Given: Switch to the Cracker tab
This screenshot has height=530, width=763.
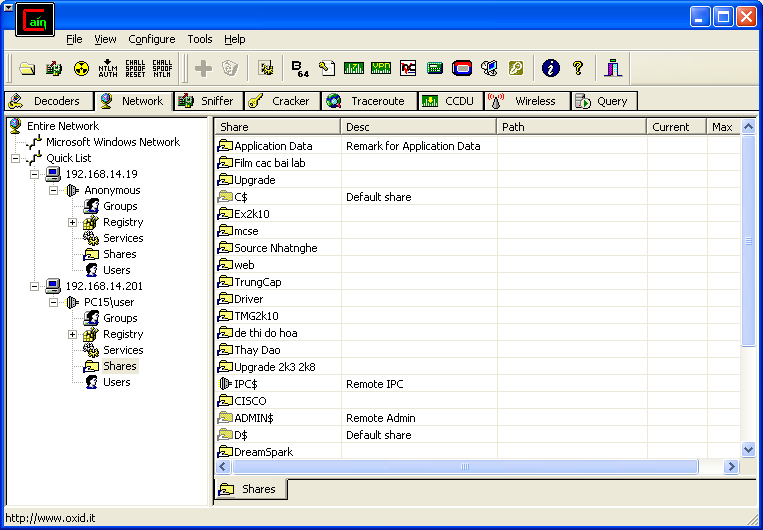Looking at the screenshot, I should point(282,101).
